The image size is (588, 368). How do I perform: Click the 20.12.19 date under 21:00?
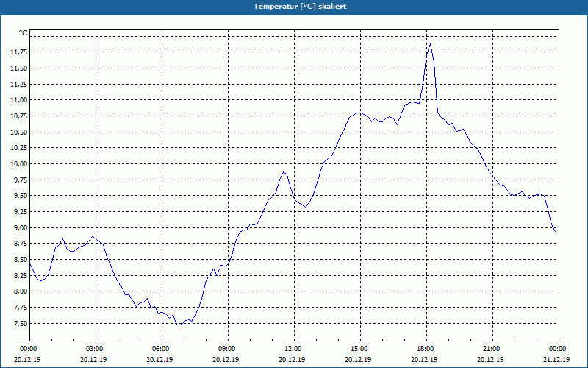pos(490,359)
